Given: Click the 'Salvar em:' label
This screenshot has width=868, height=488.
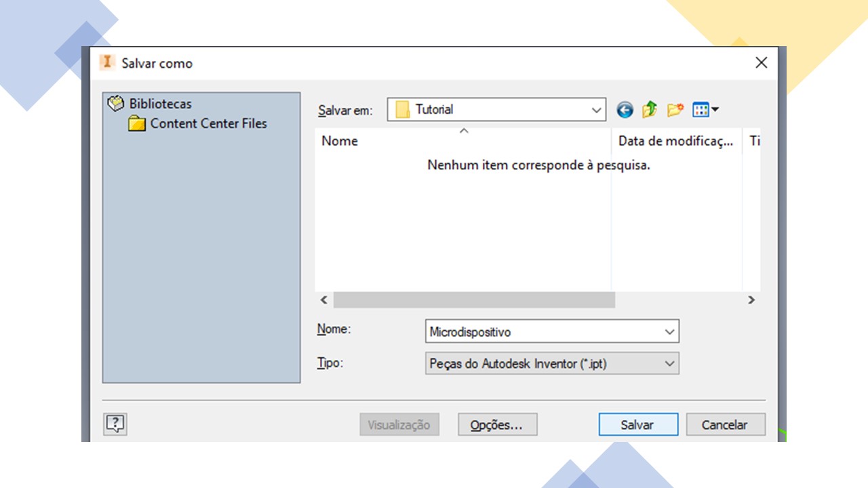Looking at the screenshot, I should point(345,110).
